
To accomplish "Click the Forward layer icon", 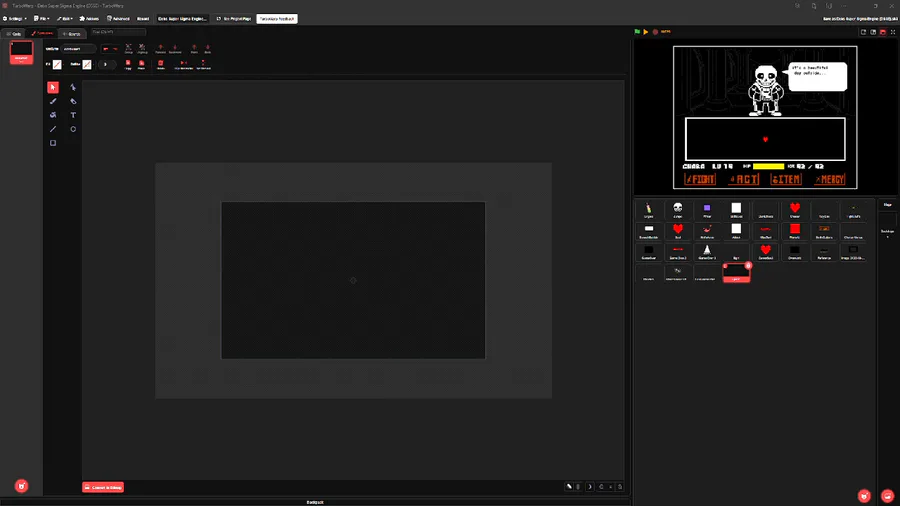I will [161, 49].
